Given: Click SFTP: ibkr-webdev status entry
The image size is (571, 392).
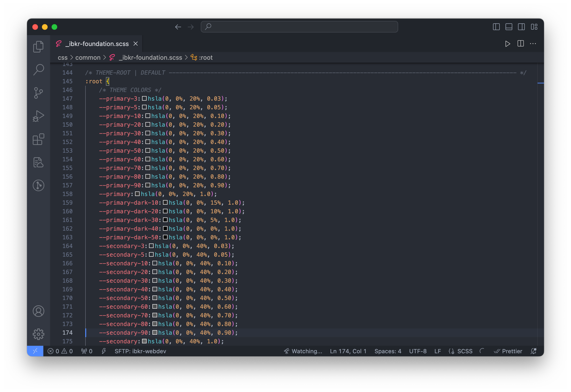Looking at the screenshot, I should (140, 351).
